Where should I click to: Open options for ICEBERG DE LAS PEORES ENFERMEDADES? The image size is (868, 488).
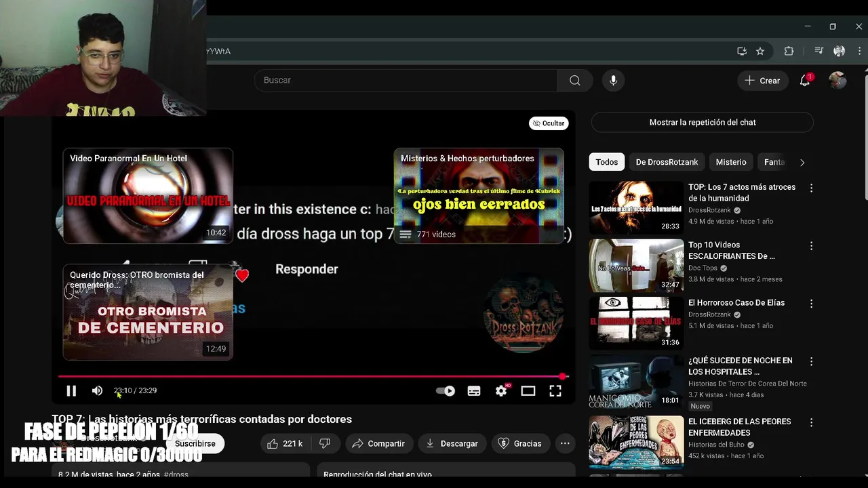pos(811,422)
